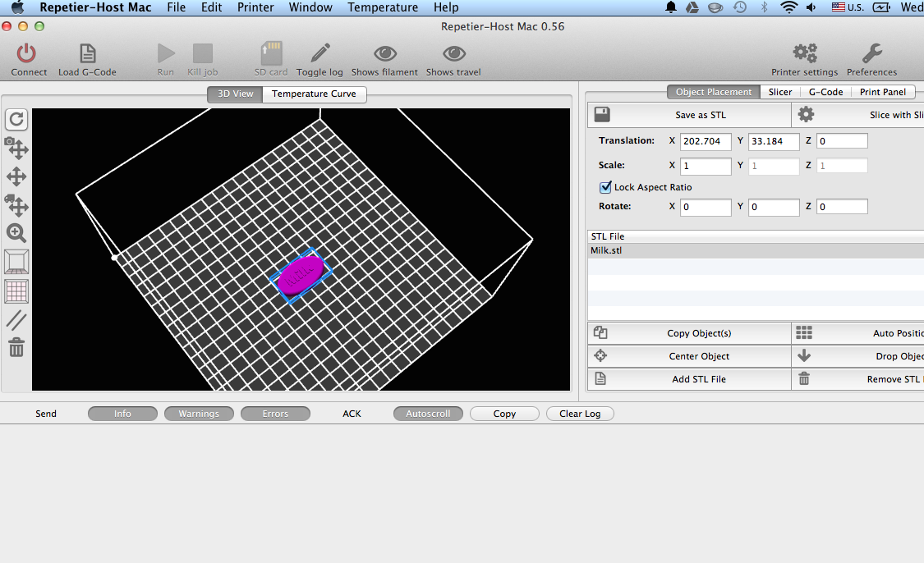The height and width of the screenshot is (563, 924).
Task: Select Milk.stl in the STL file list
Action: coord(756,250)
